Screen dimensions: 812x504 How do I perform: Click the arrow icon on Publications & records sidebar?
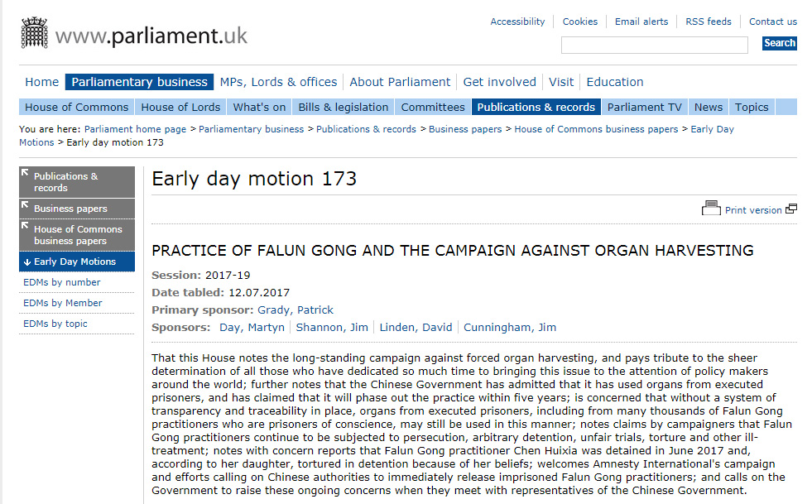click(x=26, y=174)
